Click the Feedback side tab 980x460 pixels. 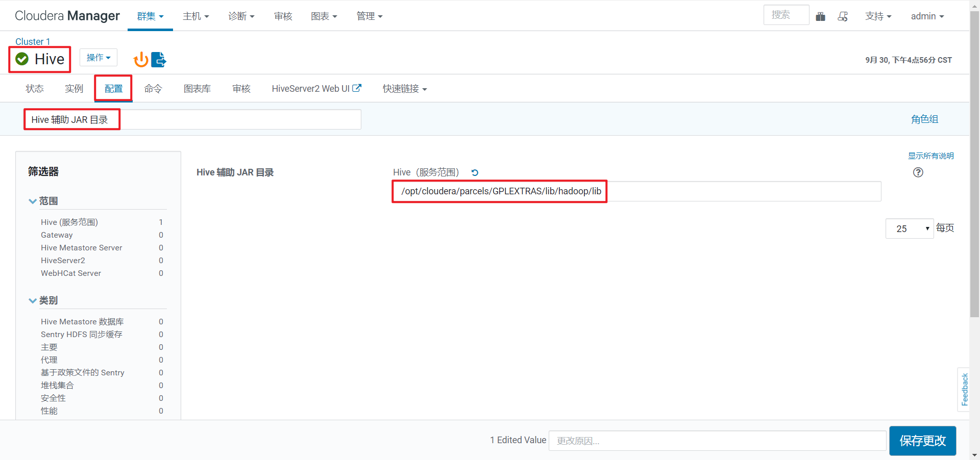click(x=964, y=390)
